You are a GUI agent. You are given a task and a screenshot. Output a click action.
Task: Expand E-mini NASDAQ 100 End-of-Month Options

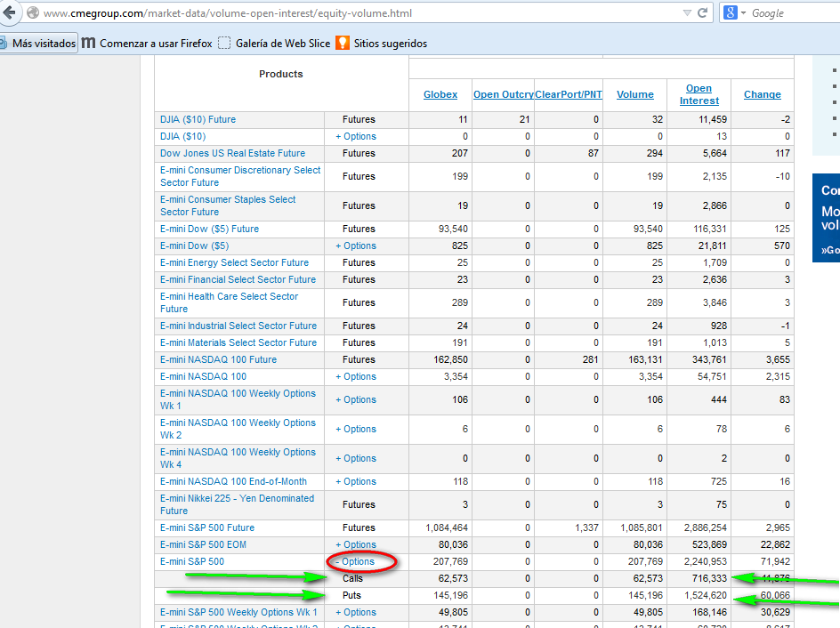[x=355, y=481]
